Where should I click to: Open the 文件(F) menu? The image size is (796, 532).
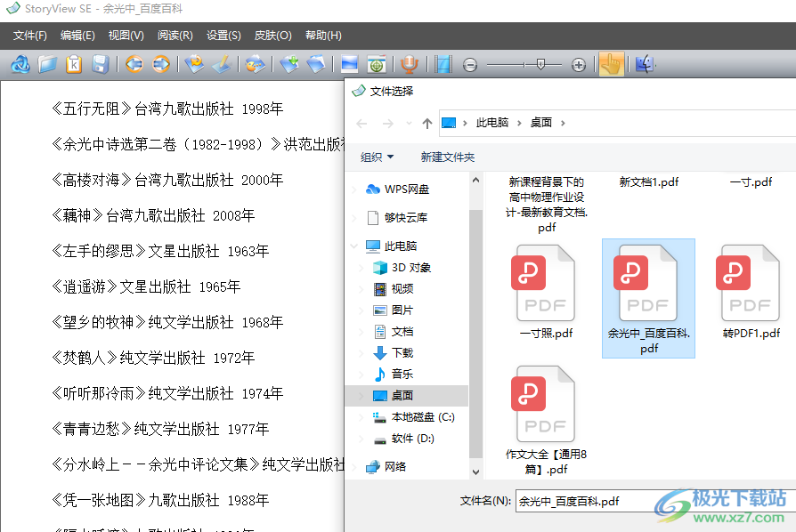30,36
